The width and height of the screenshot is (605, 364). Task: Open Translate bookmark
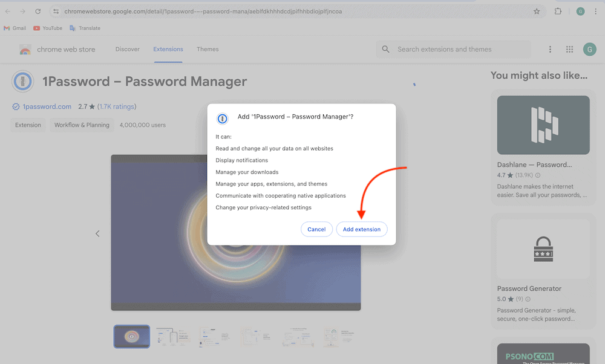click(x=85, y=28)
